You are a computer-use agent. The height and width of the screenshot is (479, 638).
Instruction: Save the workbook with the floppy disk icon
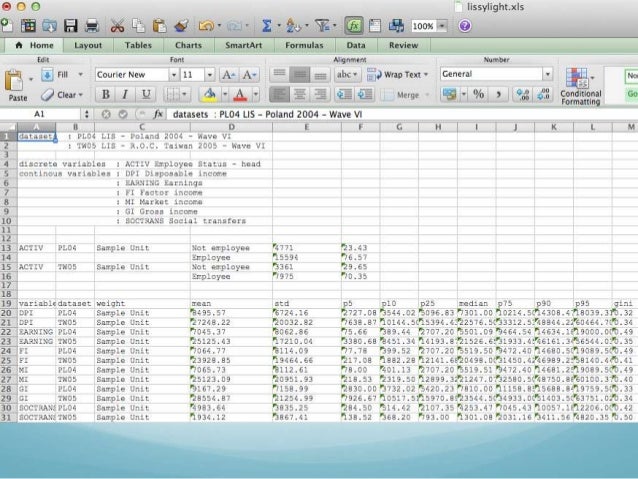tap(70, 26)
